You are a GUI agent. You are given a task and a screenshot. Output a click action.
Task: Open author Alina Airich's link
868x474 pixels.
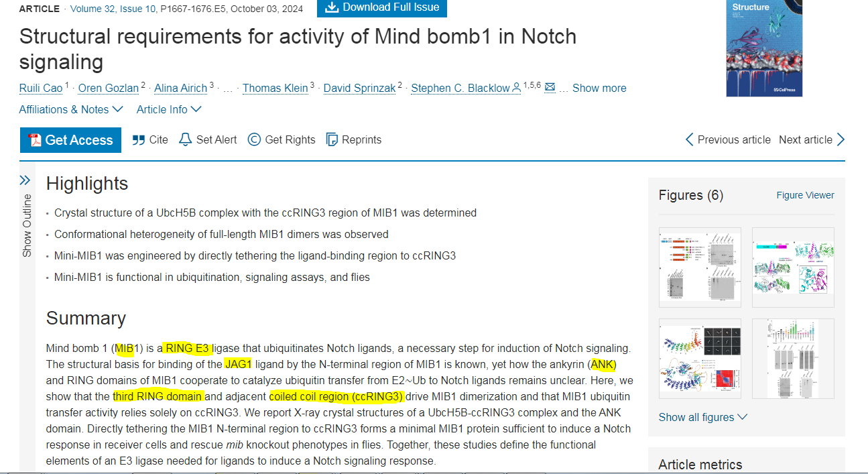point(181,88)
